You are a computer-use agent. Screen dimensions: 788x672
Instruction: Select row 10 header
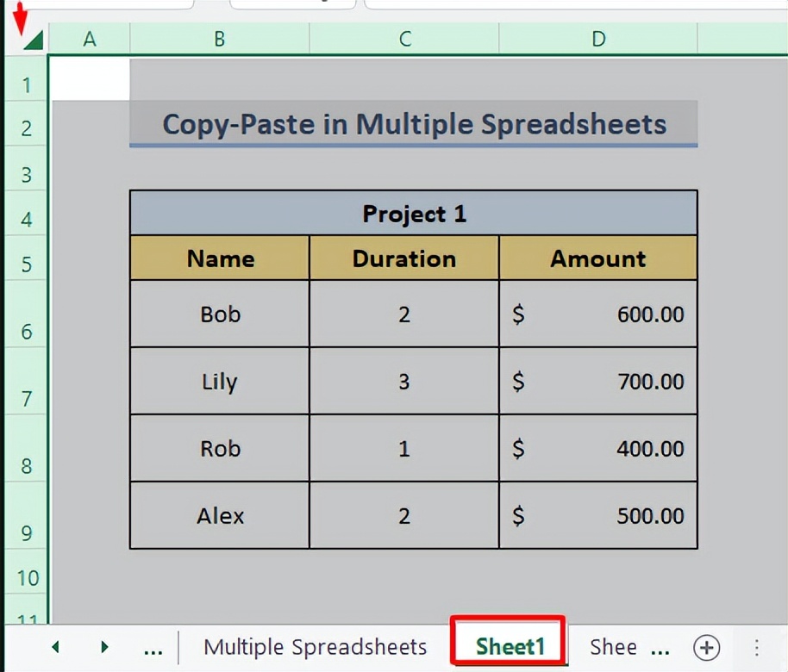(26, 577)
